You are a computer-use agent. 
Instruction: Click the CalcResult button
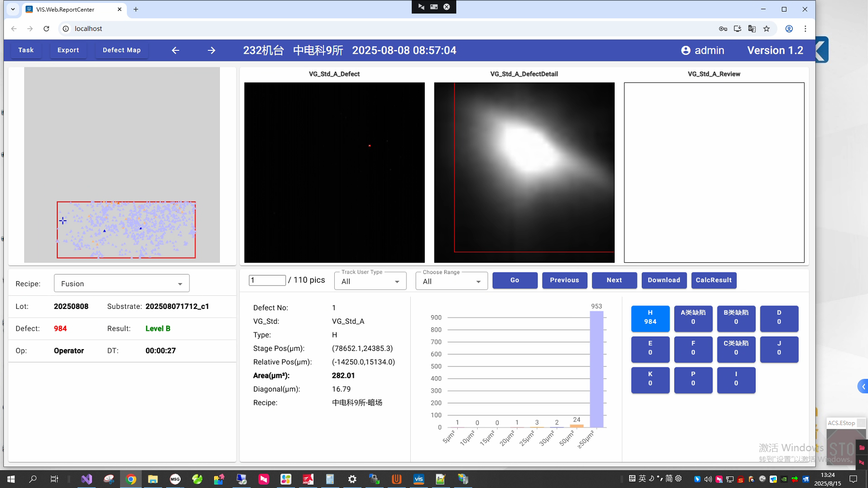[713, 280]
